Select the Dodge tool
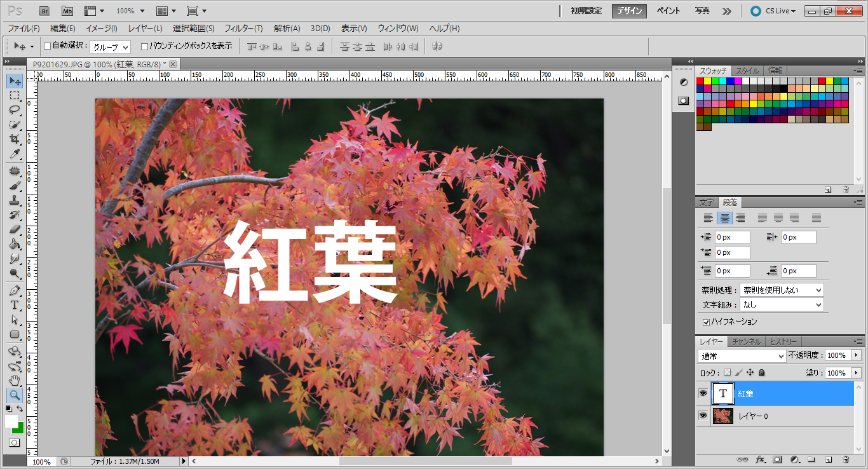Viewport: 868px width, 469px height. pyautogui.click(x=15, y=273)
